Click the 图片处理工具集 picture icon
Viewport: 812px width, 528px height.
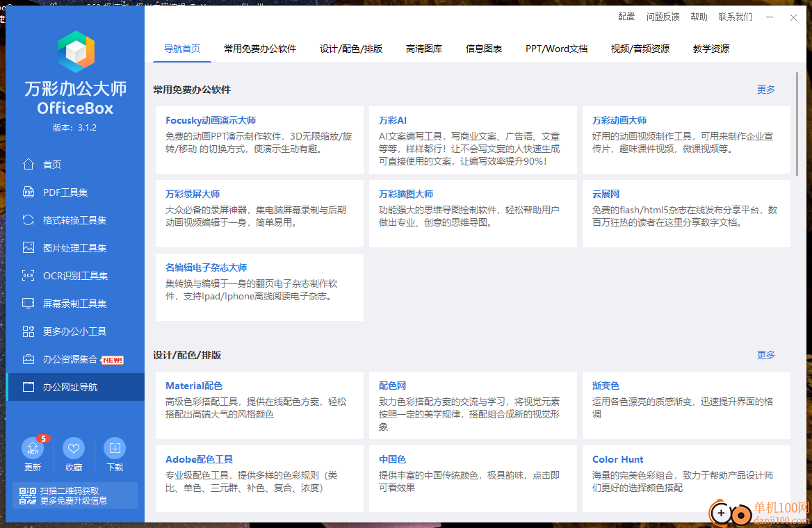28,247
